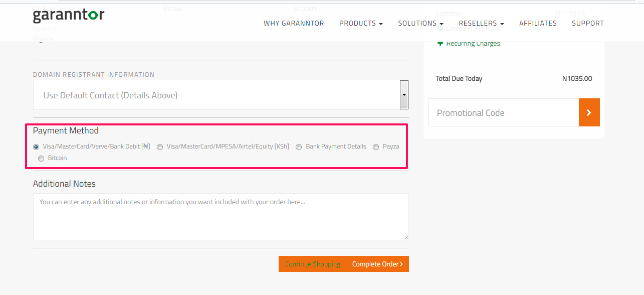
Task: Open the domain registrant contact dropdown
Action: [x=221, y=95]
